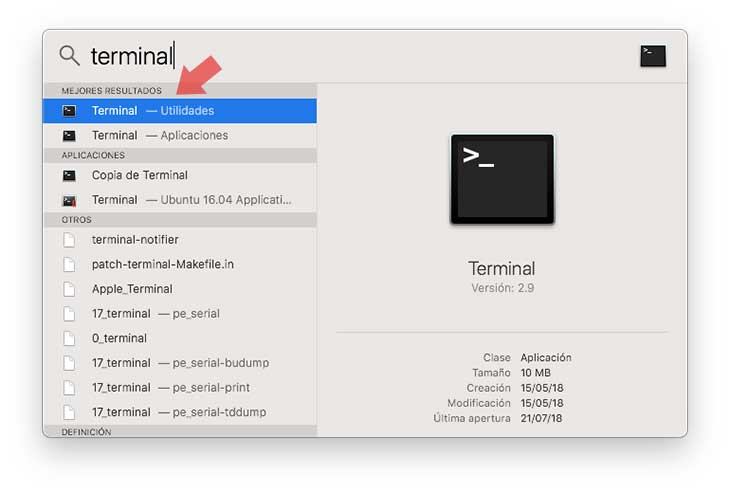Screen dimensions: 730x493
Task: Click document icon beside Apple_Terminal
Action: 69,289
